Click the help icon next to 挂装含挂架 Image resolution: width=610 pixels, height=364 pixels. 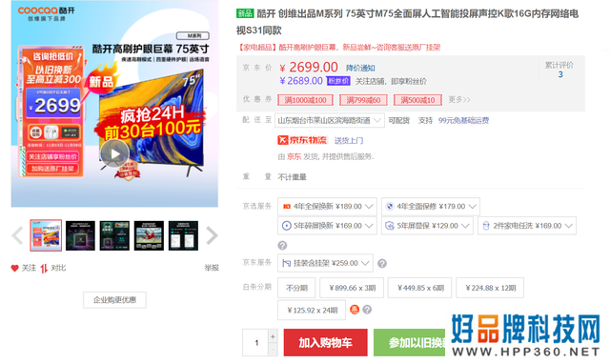pyautogui.click(x=382, y=264)
